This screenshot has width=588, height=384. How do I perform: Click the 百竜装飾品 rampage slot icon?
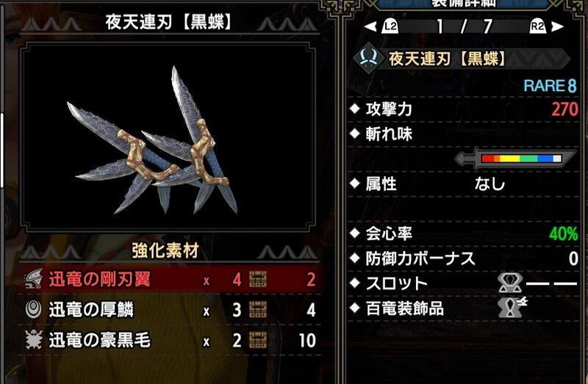click(512, 307)
